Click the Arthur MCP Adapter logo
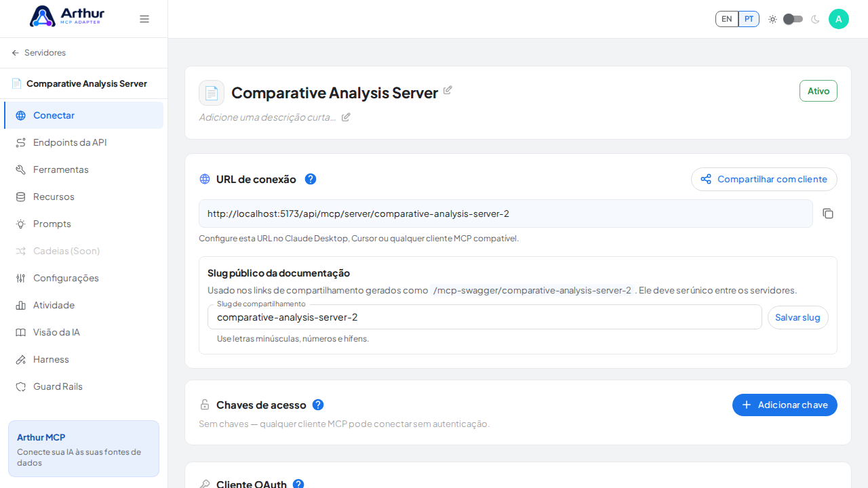This screenshot has height=488, width=868. pos(67,16)
